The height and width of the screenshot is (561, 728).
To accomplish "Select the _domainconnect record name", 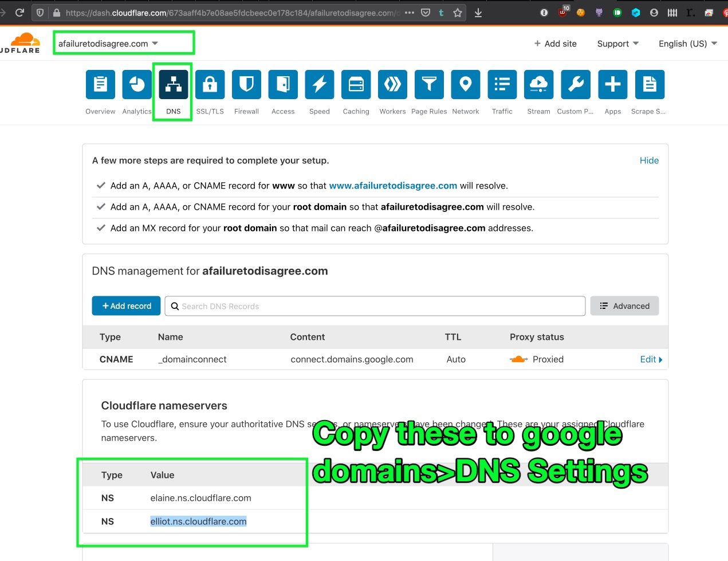I will click(192, 359).
